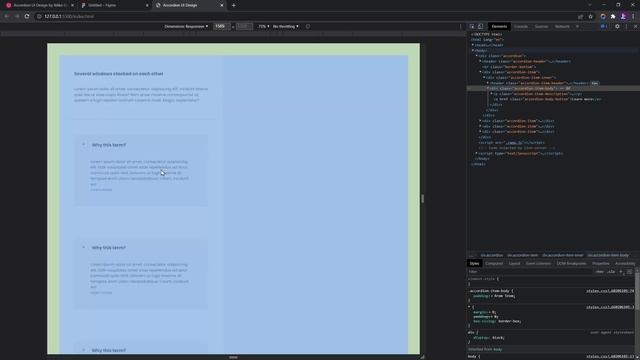Toggle the :hov element state button

click(x=600, y=271)
